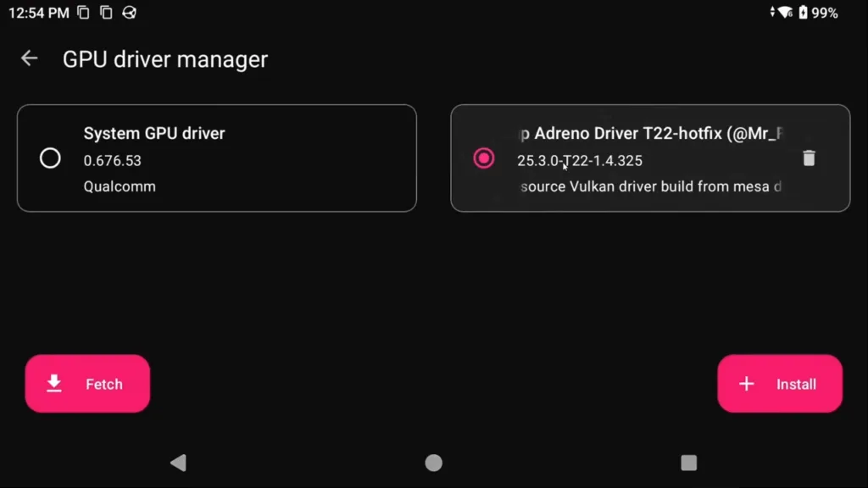Navigate back using the back arrow
The width and height of the screenshot is (868, 488).
click(29, 58)
